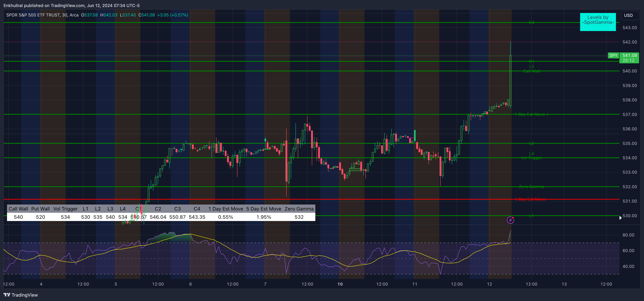Image resolution: width=644 pixels, height=301 pixels.
Task: Click the white arrow beside 530.00
Action: point(620,218)
